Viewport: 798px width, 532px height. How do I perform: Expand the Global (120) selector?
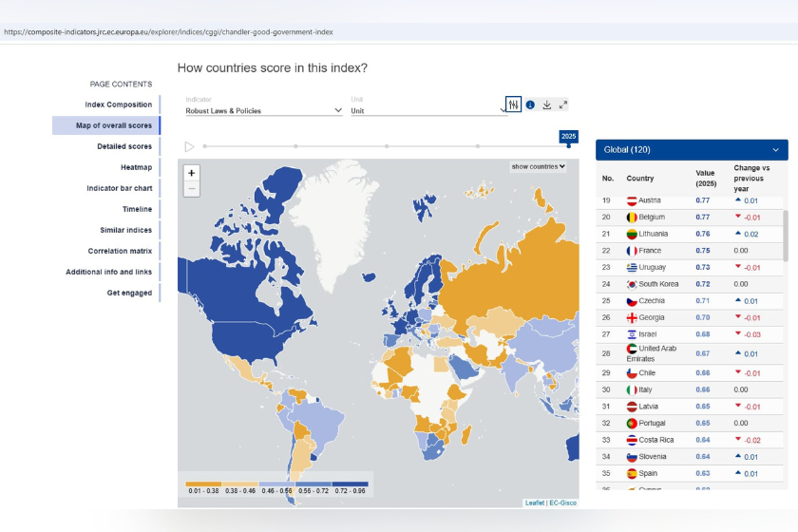pos(692,150)
